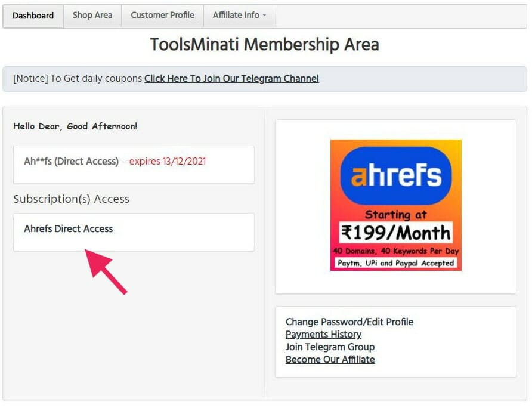The width and height of the screenshot is (532, 411).
Task: View the Payments History link
Action: (323, 334)
